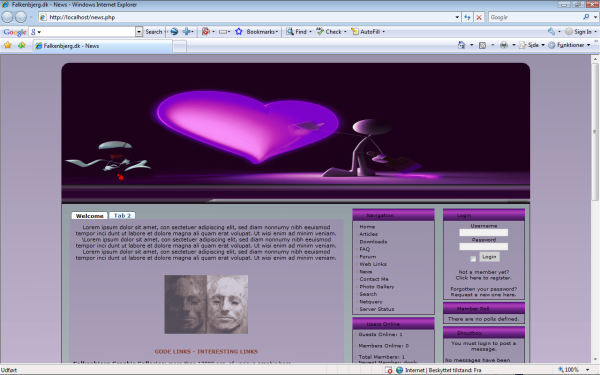
Task: Click the Home page icon in command bar
Action: (462, 45)
